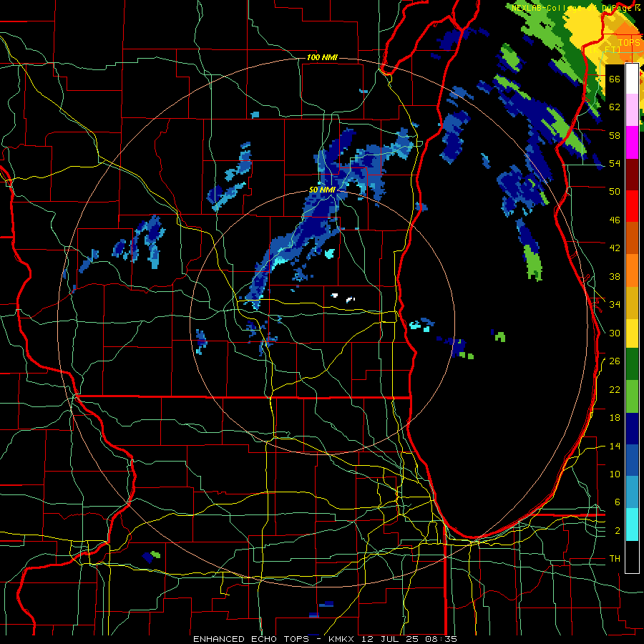The width and height of the screenshot is (644, 644).
Task: Click the cyan legend swatch near 2
Action: tap(632, 525)
